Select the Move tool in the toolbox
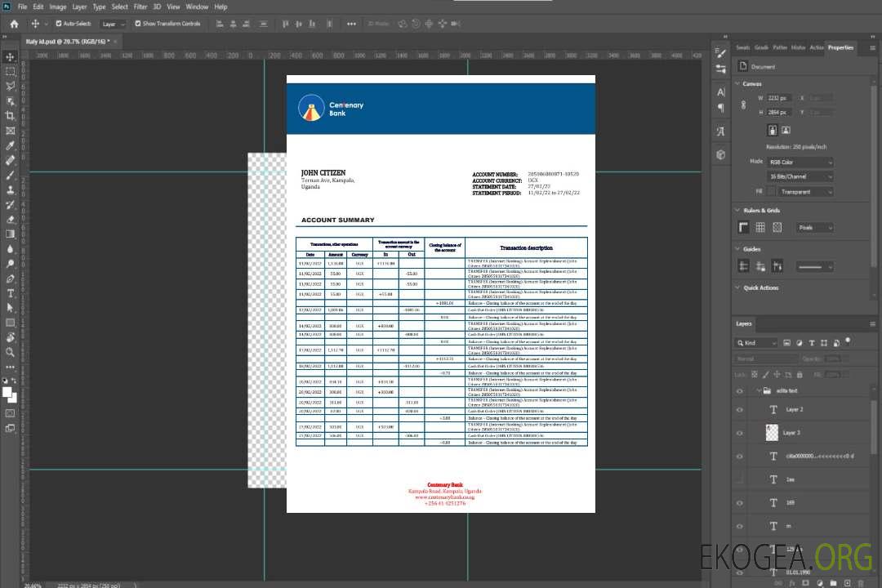 coord(11,57)
